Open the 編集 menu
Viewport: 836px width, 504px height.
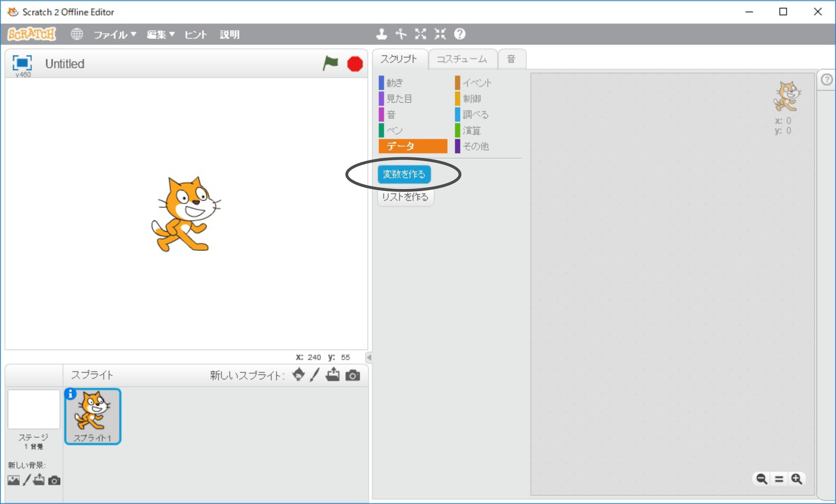(x=161, y=34)
